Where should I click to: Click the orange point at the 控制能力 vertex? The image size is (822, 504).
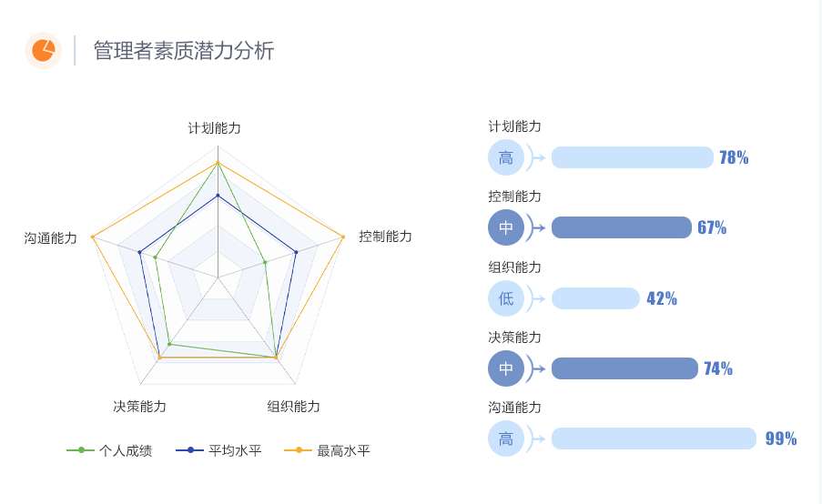[342, 237]
